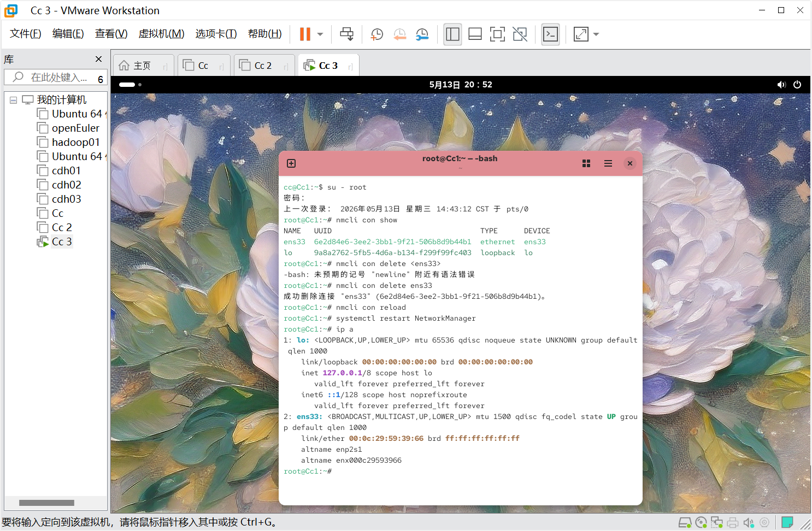Toggle the console view button

[550, 34]
